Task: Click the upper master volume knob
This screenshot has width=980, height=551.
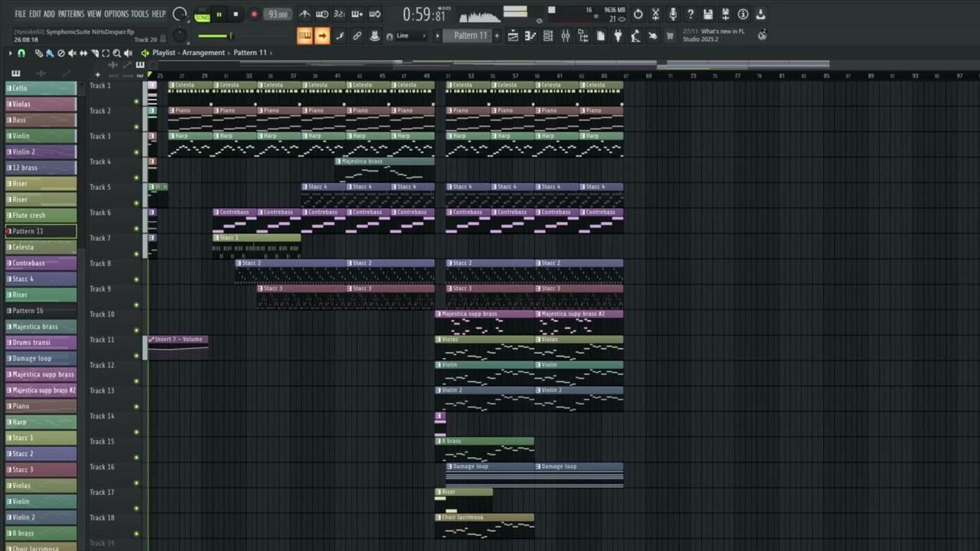Action: pyautogui.click(x=180, y=14)
